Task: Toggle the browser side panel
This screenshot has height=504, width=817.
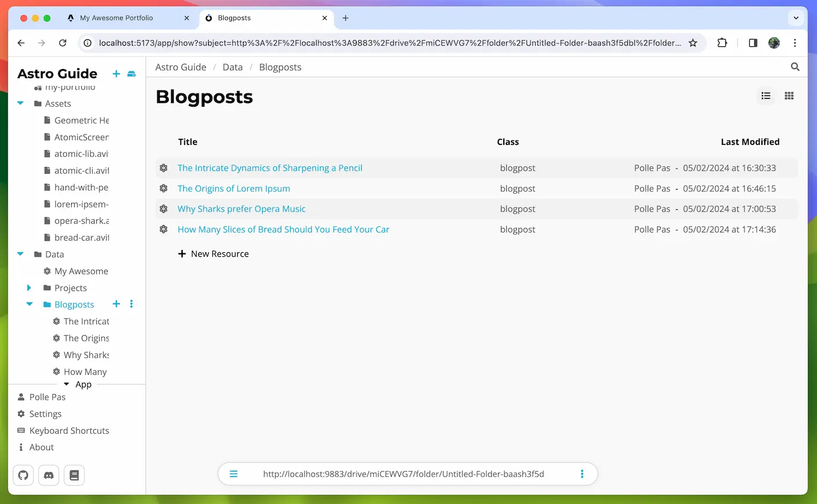Action: tap(753, 43)
